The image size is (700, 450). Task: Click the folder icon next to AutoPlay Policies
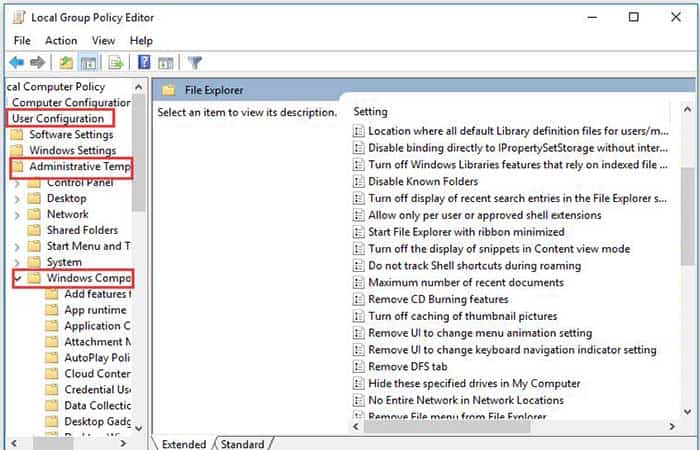[x=52, y=358]
